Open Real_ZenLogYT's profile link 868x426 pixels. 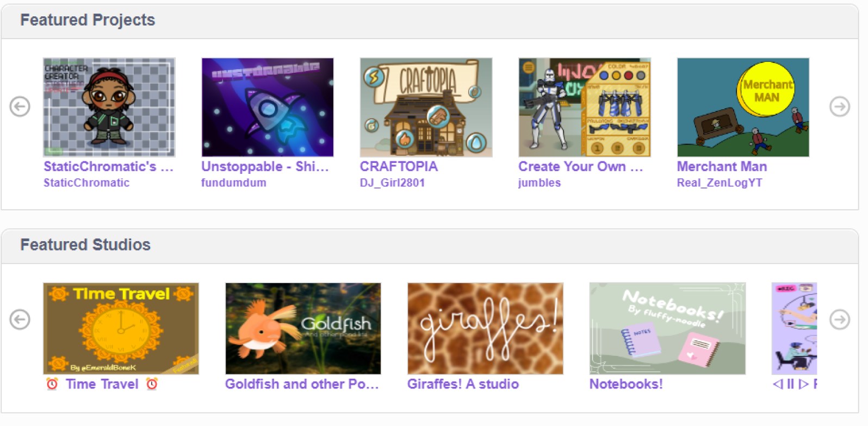(x=720, y=183)
